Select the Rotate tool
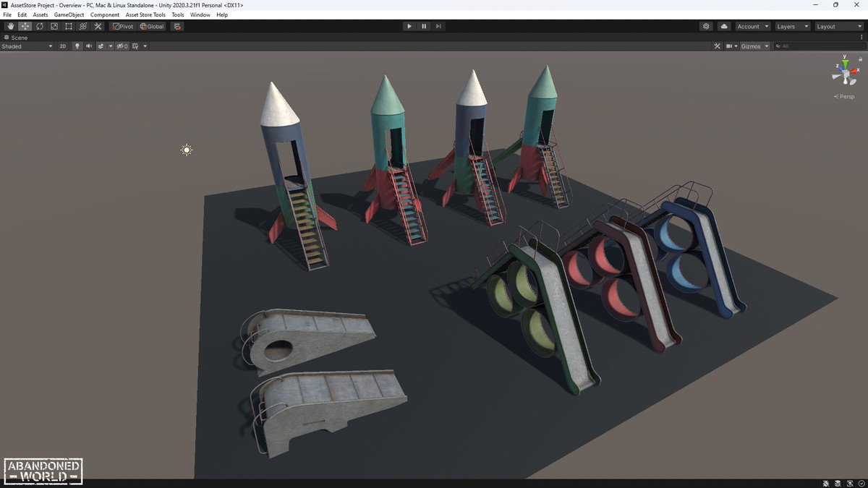The width and height of the screenshot is (868, 488). [40, 26]
